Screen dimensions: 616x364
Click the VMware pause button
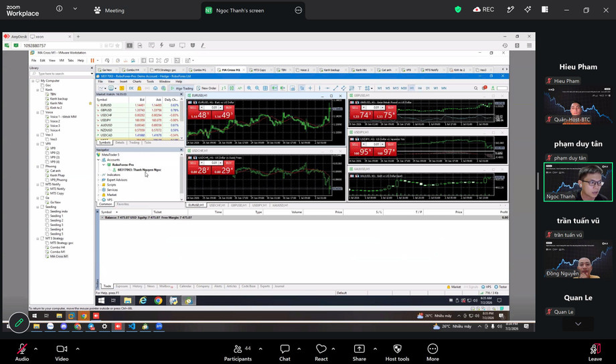[92, 60]
